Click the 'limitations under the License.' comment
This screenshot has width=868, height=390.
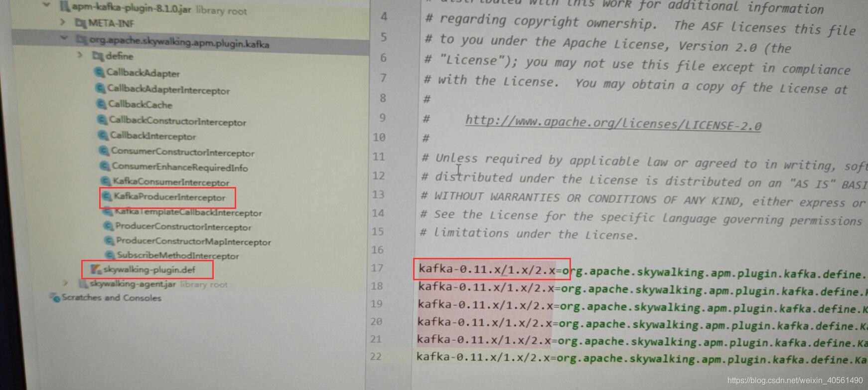[x=529, y=233]
